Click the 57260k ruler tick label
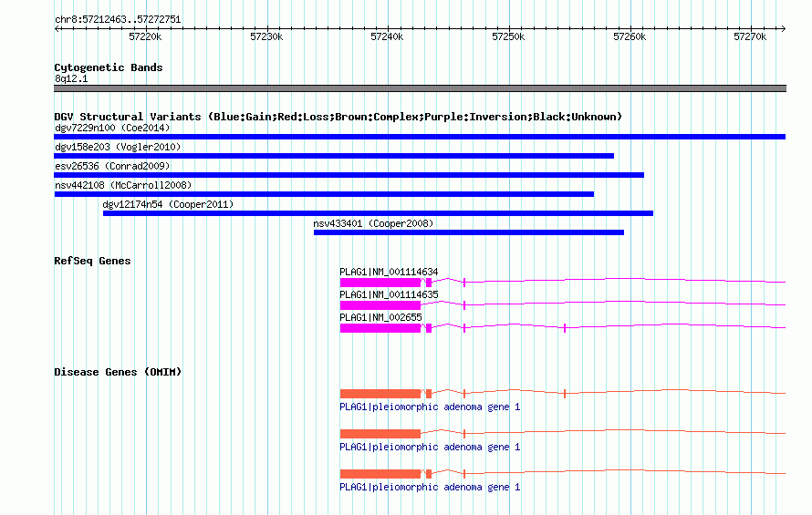Viewport: 812px width, 515px height. (630, 36)
